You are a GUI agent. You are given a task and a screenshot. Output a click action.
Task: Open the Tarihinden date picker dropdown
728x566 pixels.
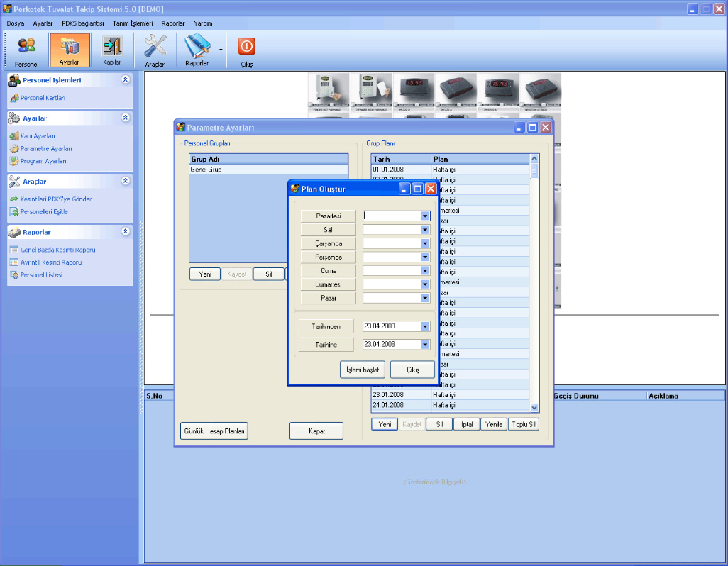[425, 326]
